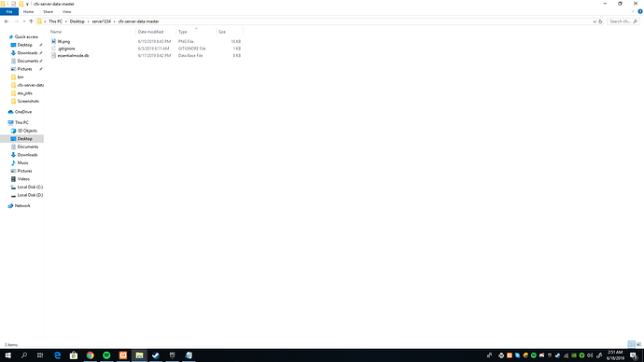This screenshot has width=644, height=362.
Task: Sort files by the Size column
Action: [222, 32]
